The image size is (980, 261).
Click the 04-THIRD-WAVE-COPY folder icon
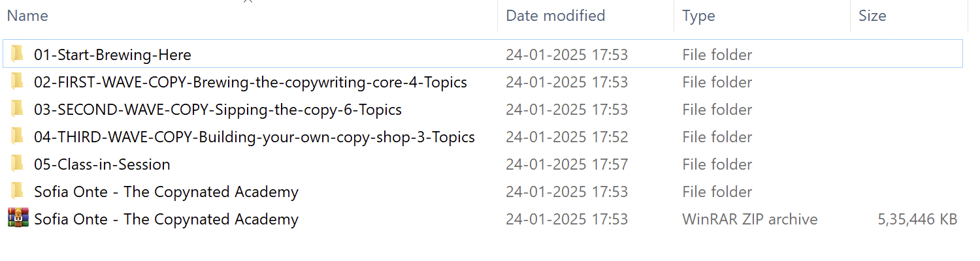pyautogui.click(x=18, y=136)
